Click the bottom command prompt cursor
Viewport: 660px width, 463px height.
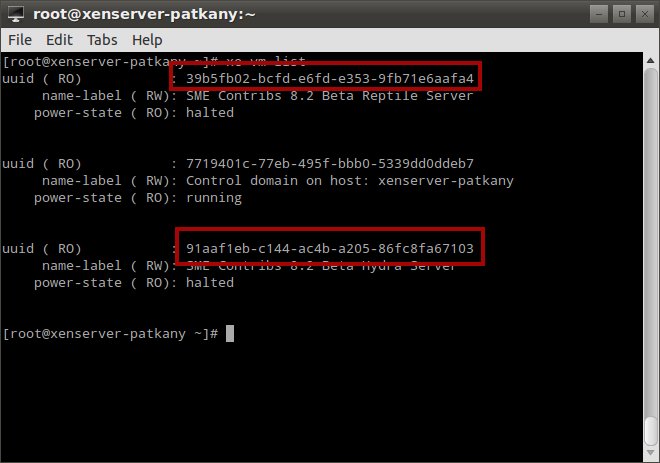230,334
